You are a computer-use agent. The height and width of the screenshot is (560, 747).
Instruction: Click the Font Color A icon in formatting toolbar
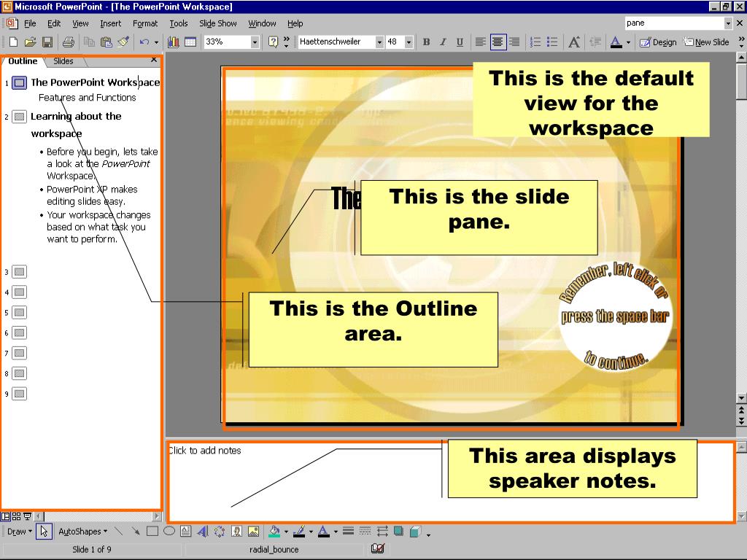coord(616,42)
